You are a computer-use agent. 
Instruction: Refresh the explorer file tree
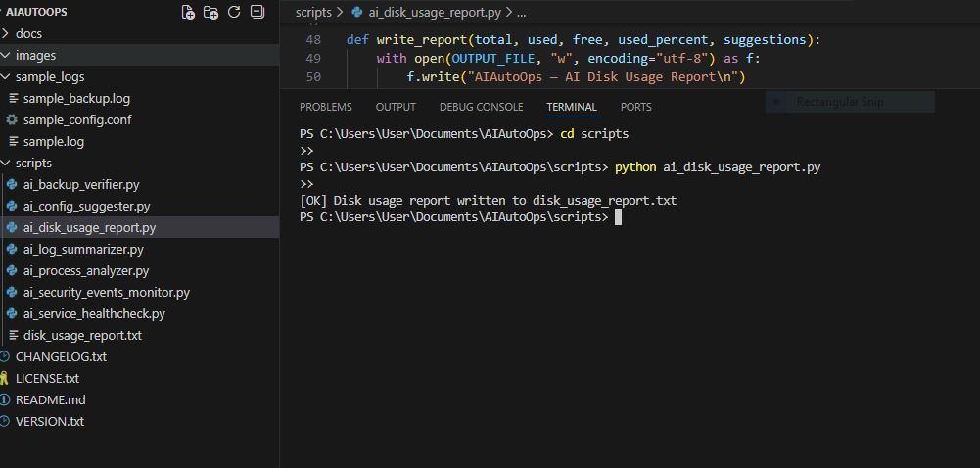(234, 12)
